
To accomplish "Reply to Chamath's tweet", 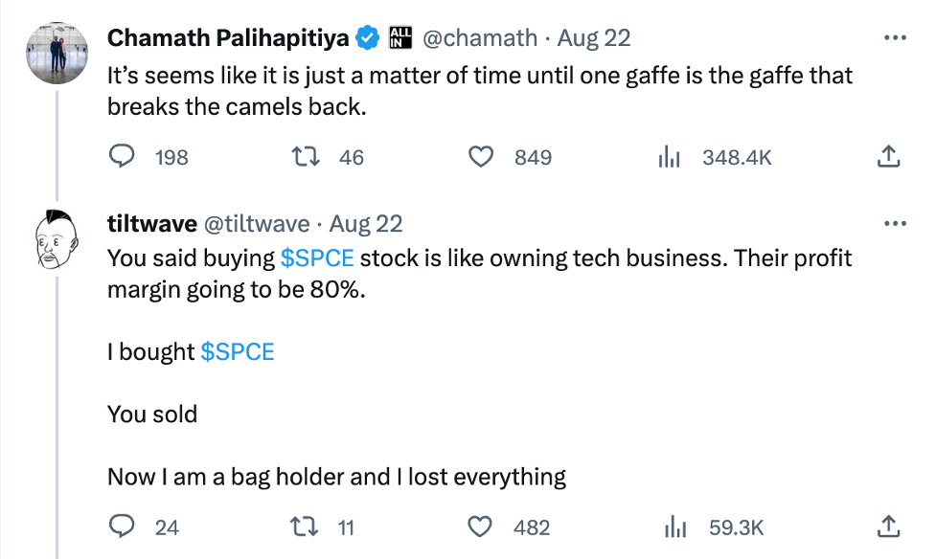I will pyautogui.click(x=122, y=157).
